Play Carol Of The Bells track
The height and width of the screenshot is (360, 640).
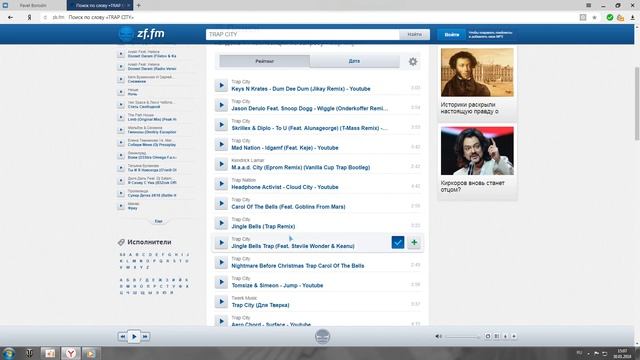(221, 203)
